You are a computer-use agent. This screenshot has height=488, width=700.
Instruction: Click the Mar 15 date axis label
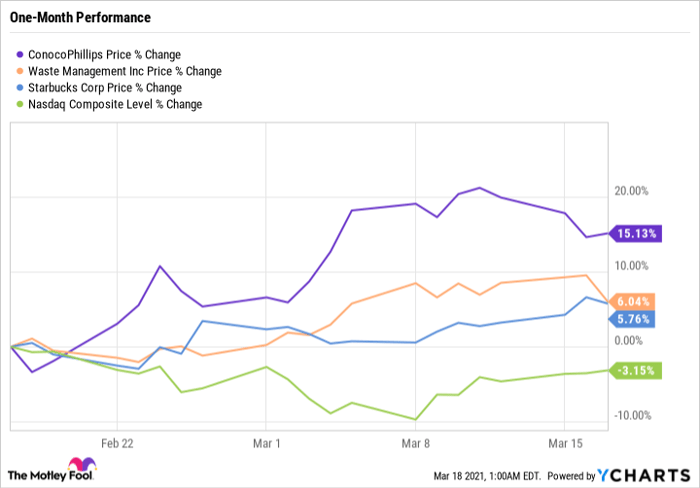click(564, 440)
